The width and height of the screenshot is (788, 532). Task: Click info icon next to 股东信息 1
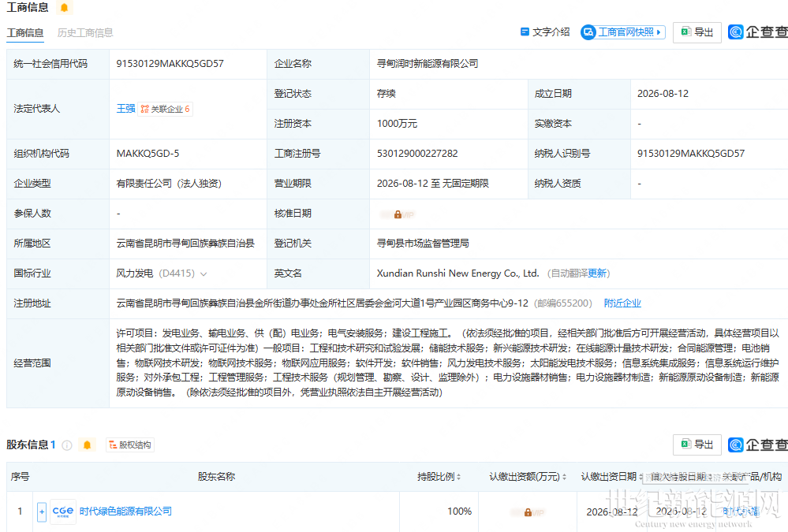(x=67, y=445)
